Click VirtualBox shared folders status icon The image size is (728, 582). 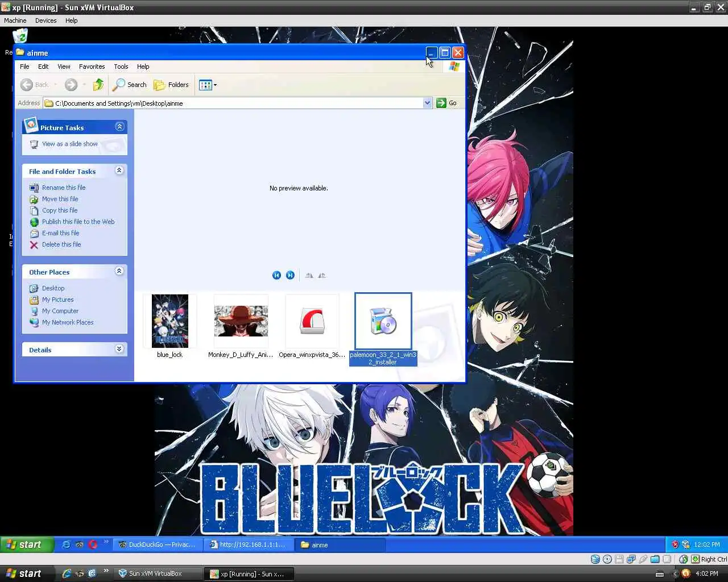click(x=655, y=559)
